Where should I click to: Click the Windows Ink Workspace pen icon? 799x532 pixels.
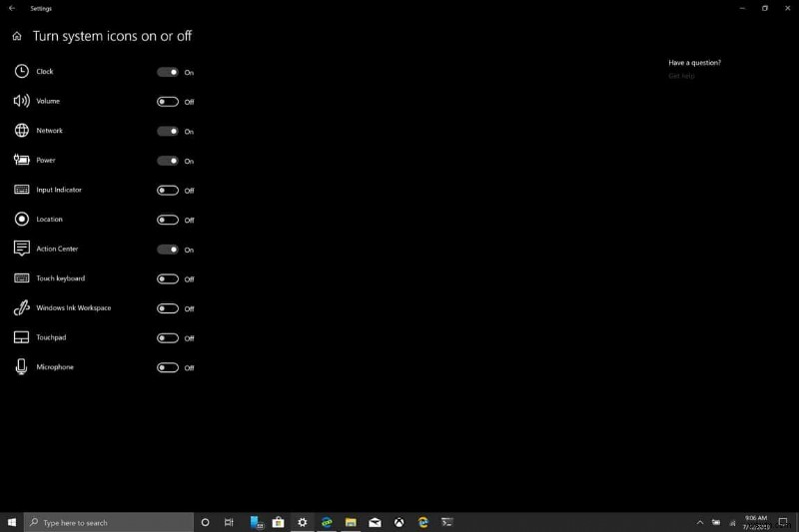click(21, 307)
